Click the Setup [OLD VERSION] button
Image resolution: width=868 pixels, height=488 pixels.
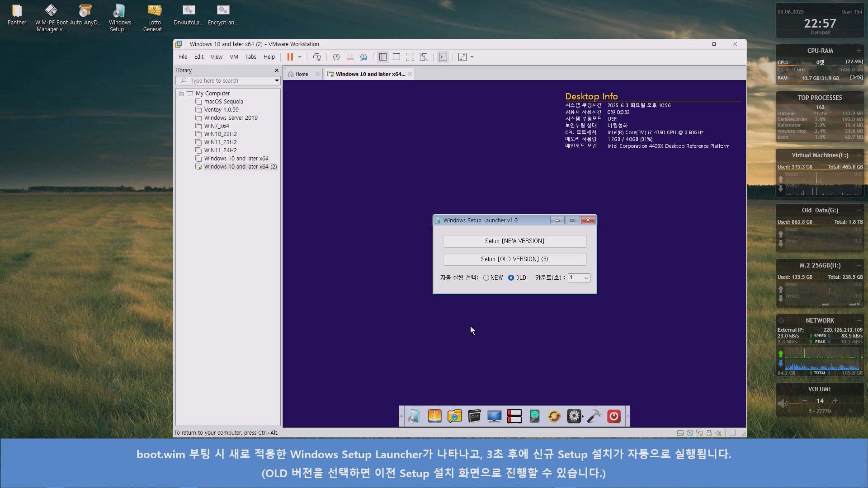[514, 259]
